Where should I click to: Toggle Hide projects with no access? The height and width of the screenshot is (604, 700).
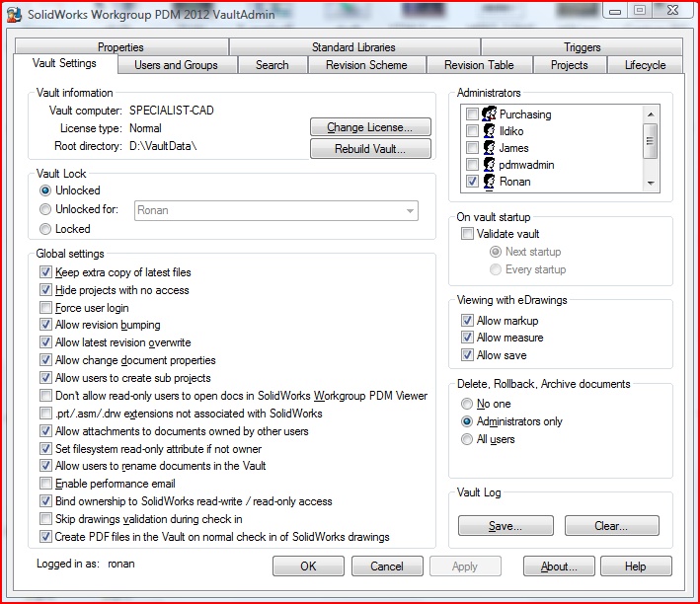[x=45, y=290]
